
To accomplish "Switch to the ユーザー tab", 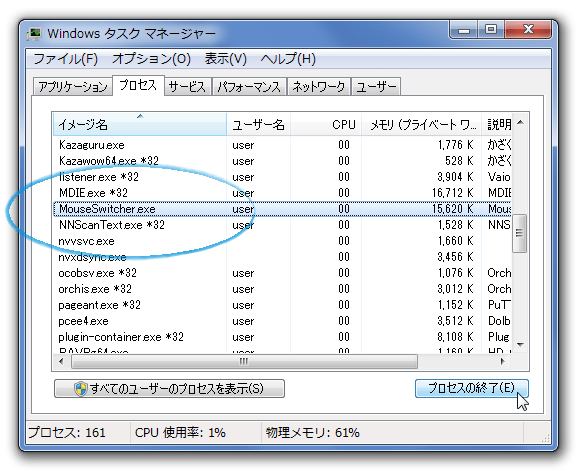I will 376,87.
